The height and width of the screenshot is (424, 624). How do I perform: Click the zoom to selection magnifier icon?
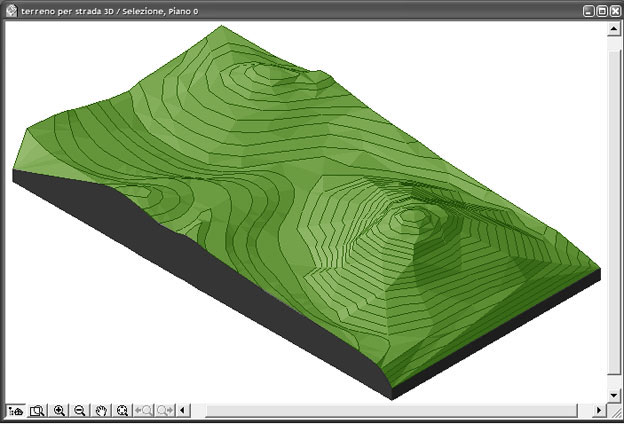coord(122,411)
